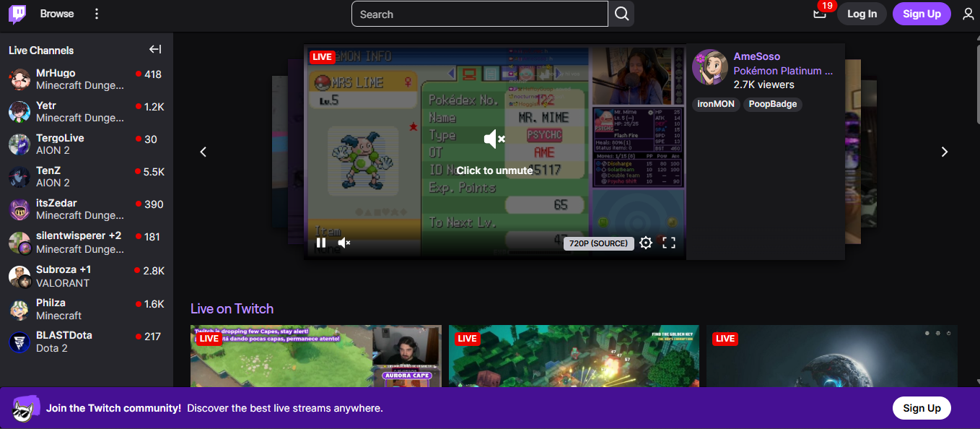
Task: Click the LIVE badge on the featured player
Action: coord(322,57)
